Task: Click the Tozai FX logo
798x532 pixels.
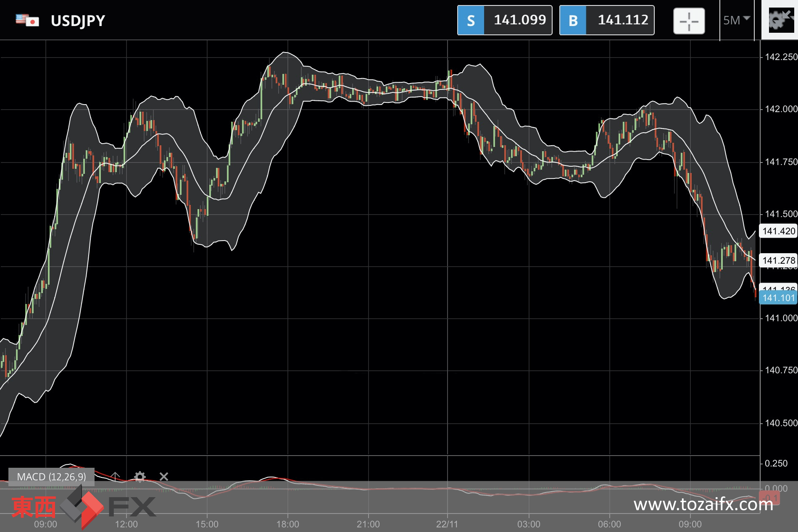Action: point(84,507)
